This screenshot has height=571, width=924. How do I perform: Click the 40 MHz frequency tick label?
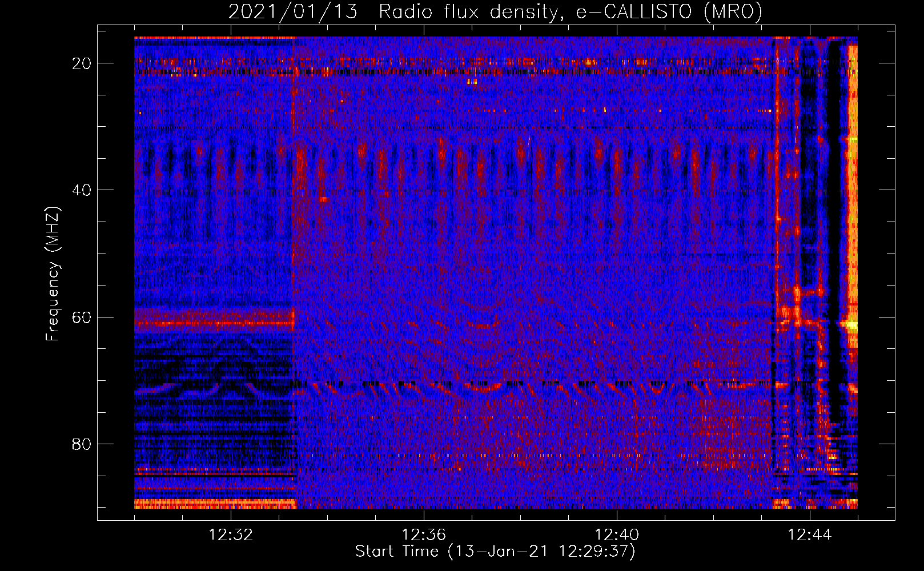pos(82,190)
